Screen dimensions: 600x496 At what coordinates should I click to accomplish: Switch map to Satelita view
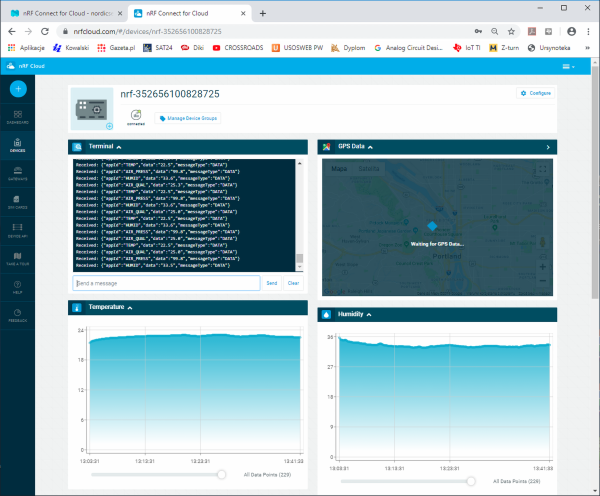pos(369,168)
